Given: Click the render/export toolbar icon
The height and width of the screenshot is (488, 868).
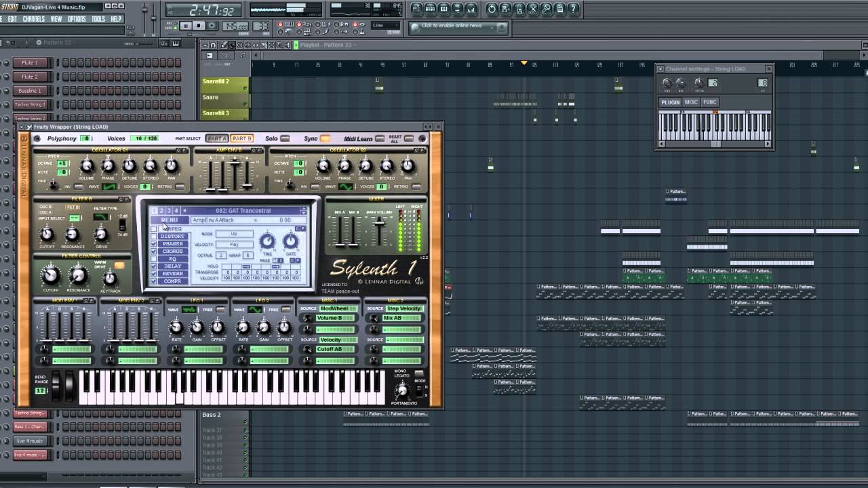Looking at the screenshot, I should 519,9.
